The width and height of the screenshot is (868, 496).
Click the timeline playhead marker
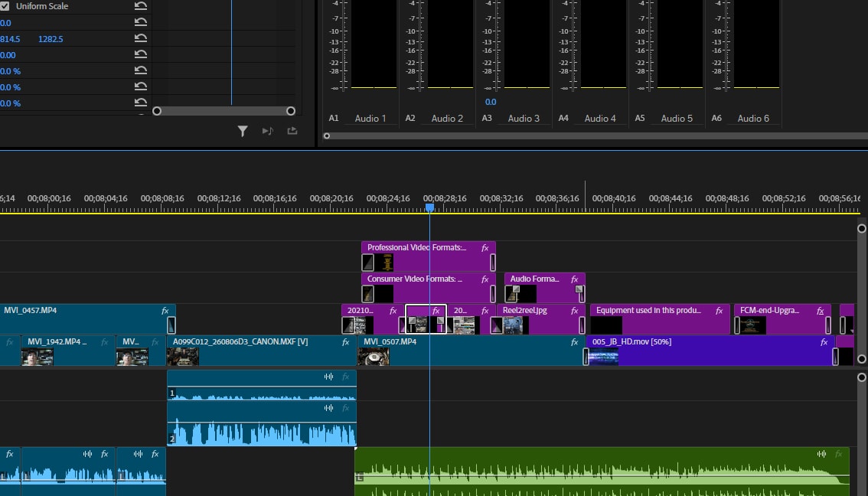click(429, 207)
